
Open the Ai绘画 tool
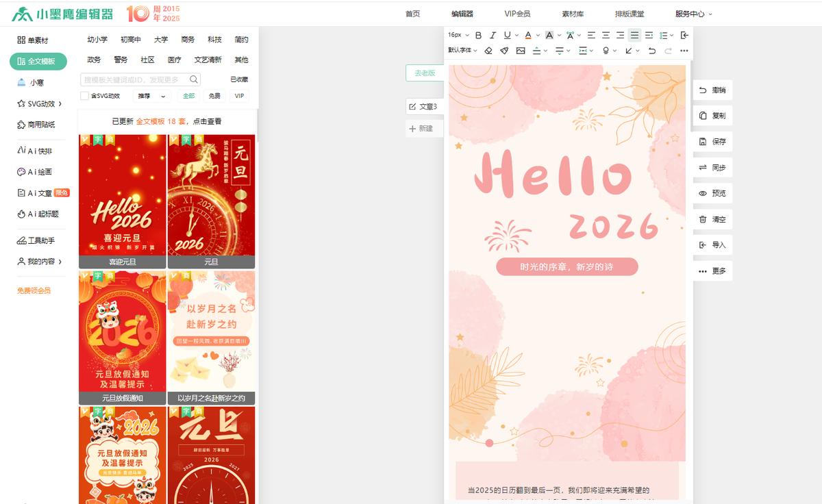[35, 172]
